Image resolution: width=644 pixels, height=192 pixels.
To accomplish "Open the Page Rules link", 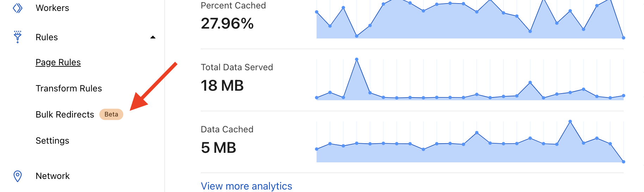I will coord(58,62).
